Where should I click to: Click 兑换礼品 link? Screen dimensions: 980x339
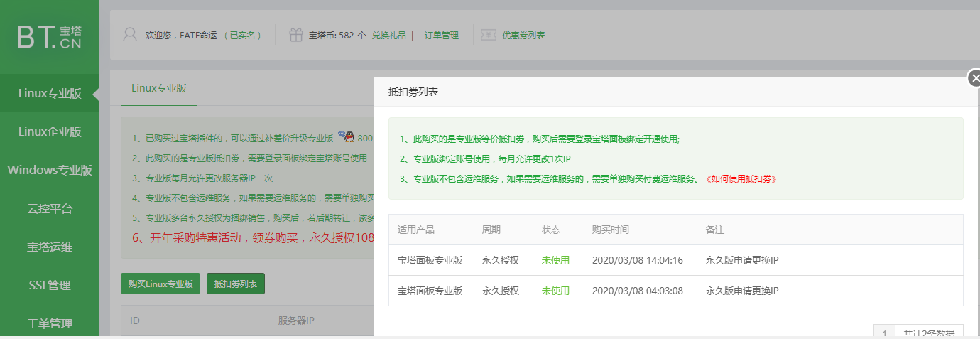coord(389,35)
